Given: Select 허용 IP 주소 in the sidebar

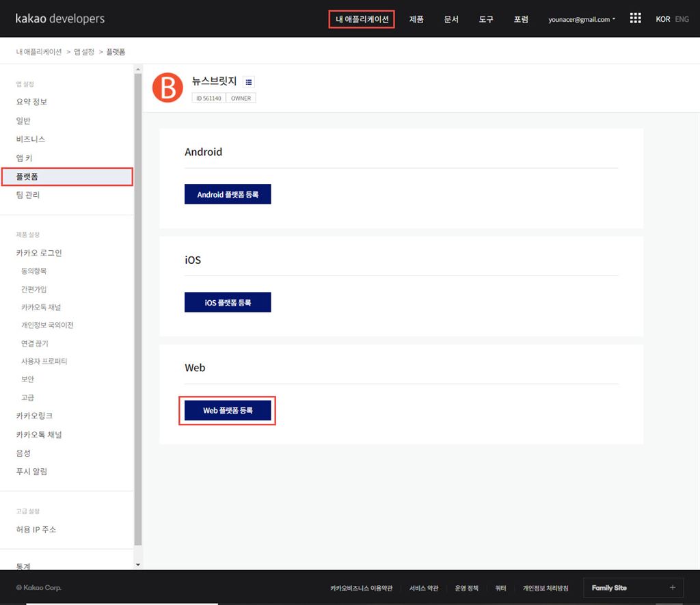Looking at the screenshot, I should (x=36, y=530).
